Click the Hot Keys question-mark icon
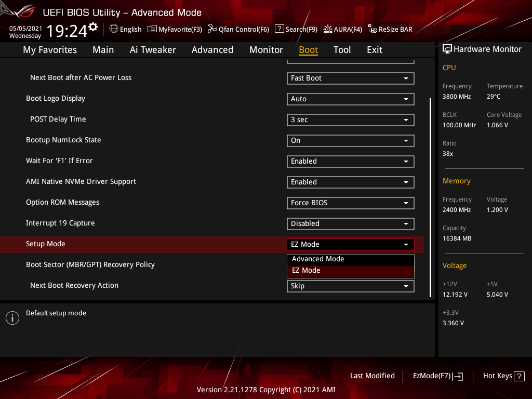The width and height of the screenshot is (532, 399). tap(519, 376)
